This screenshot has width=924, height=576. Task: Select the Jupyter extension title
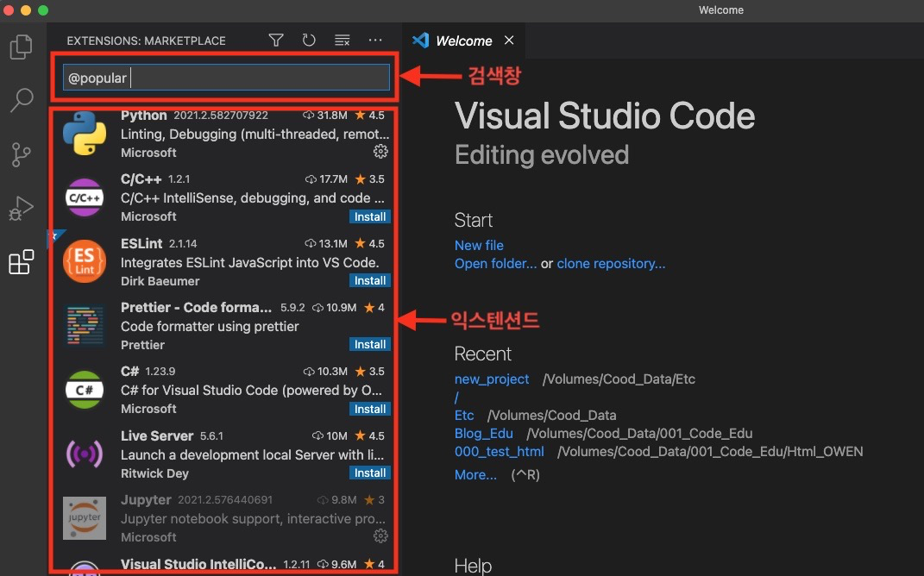point(146,500)
